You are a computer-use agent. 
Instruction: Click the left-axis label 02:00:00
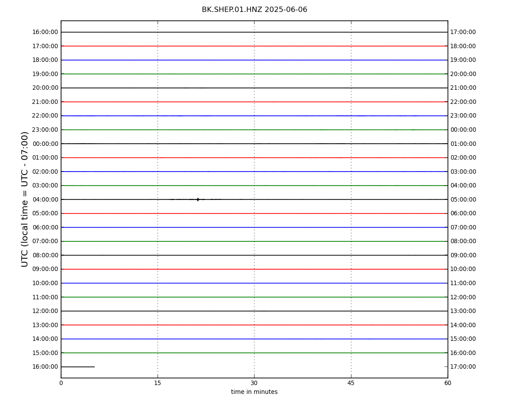(45, 172)
